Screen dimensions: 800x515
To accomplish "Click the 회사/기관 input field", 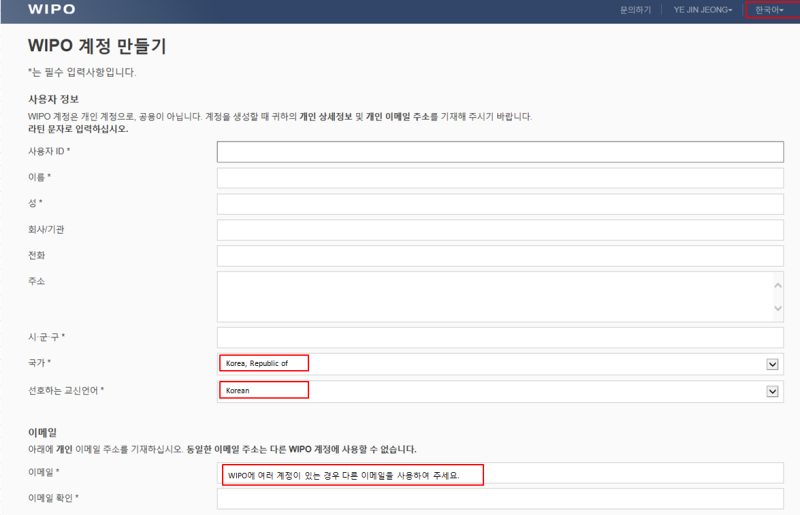I will point(500,230).
